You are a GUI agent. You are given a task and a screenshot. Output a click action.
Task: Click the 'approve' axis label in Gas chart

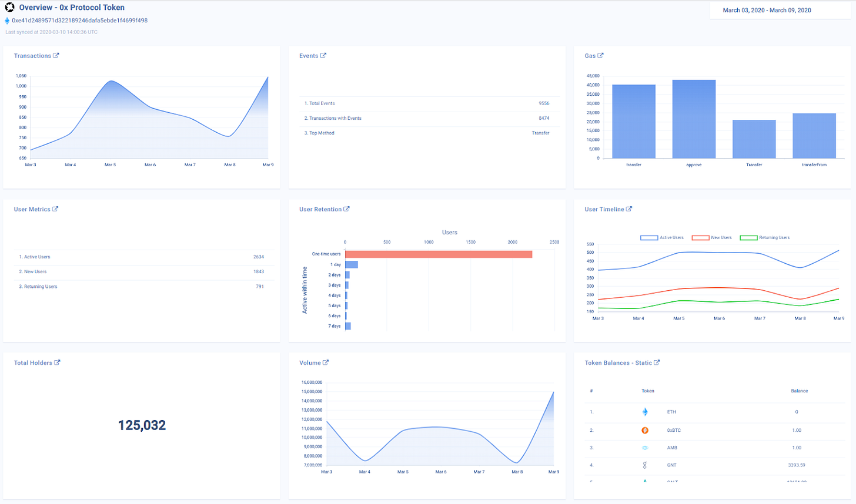pos(694,165)
